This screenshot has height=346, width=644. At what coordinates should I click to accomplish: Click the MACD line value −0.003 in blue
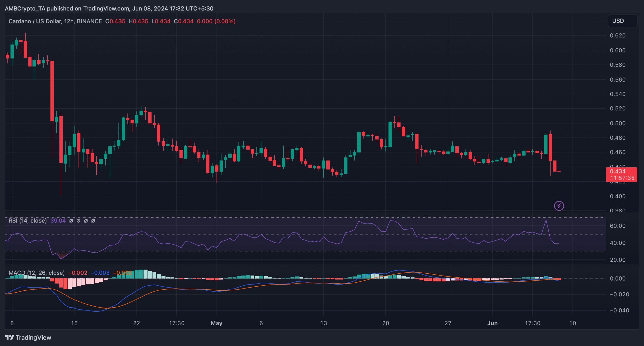click(100, 273)
